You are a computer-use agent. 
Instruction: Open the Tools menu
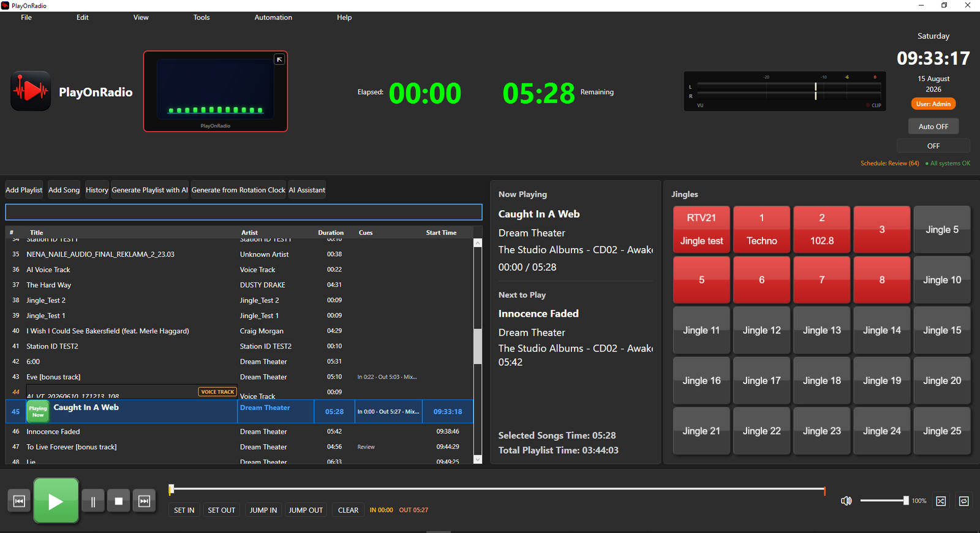click(202, 17)
